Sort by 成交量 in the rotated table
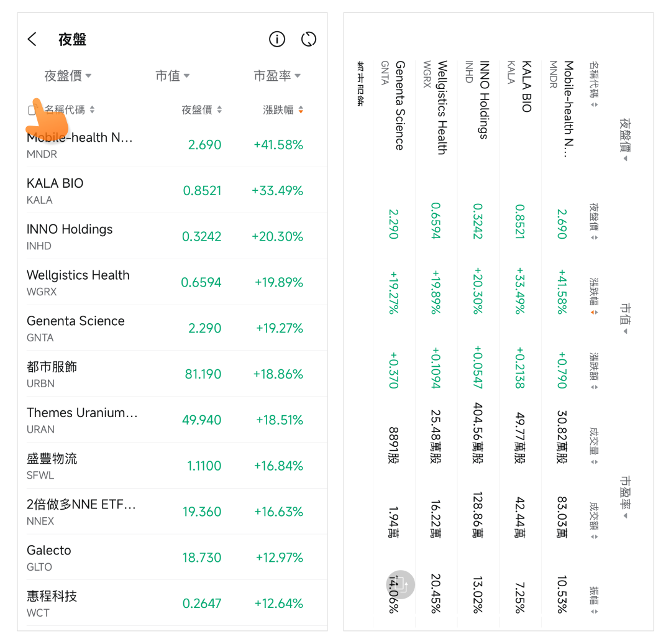Viewport: 671px width, 644px height. (x=594, y=445)
